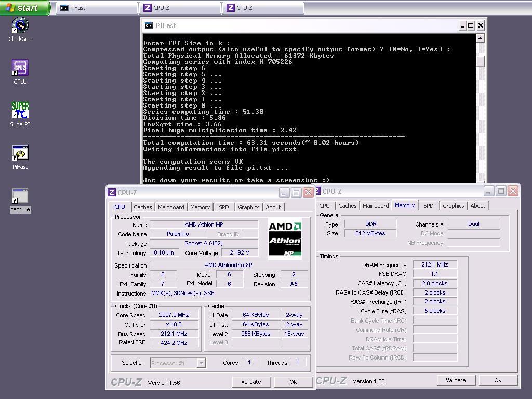This screenshot has width=532, height=399.
Task: Maximize the PiFast console window
Action: (471, 25)
